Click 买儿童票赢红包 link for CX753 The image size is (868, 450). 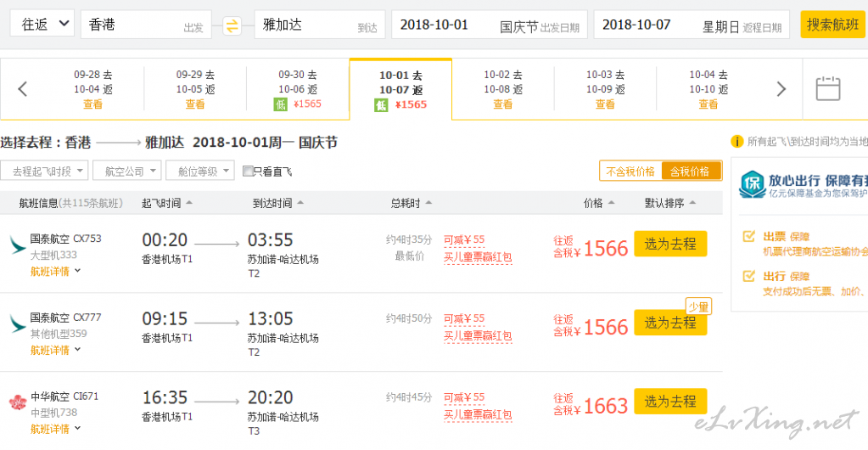478,257
